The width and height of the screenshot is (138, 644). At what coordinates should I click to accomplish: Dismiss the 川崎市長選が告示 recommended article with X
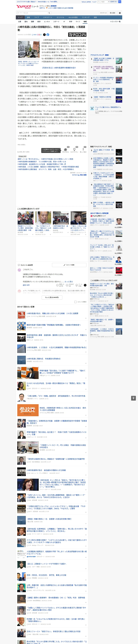(x=86, y=318)
